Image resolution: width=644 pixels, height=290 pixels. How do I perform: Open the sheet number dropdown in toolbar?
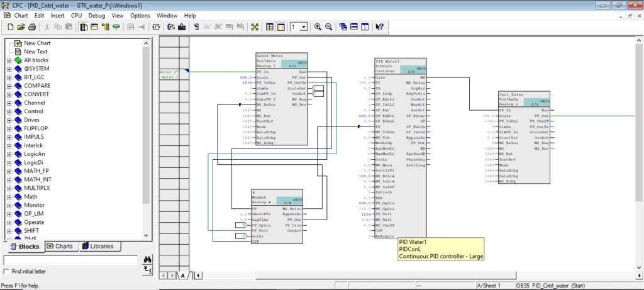pyautogui.click(x=303, y=27)
